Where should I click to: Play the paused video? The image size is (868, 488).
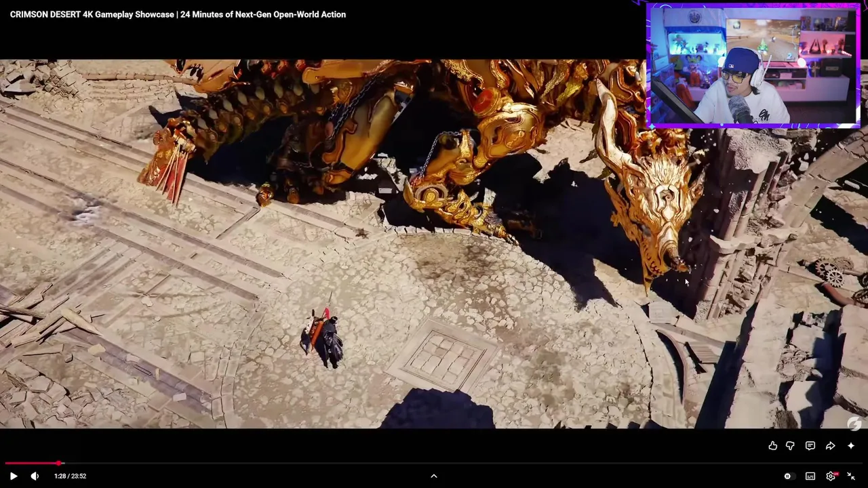point(14,476)
